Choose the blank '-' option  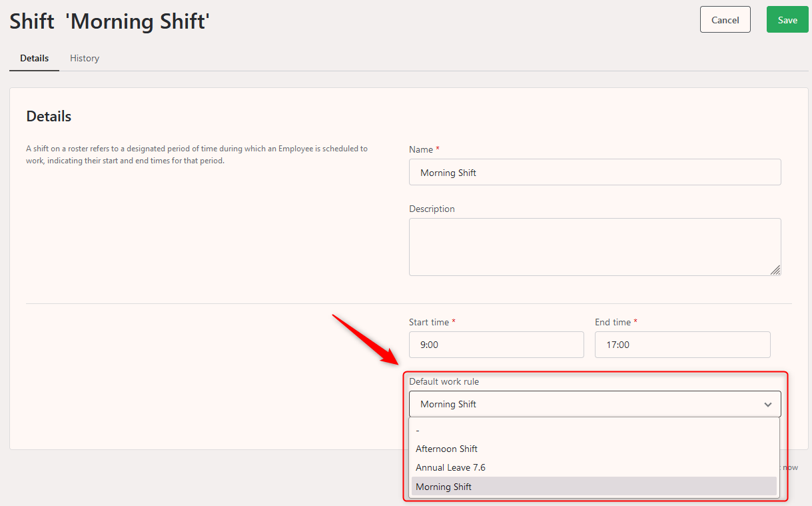point(594,430)
